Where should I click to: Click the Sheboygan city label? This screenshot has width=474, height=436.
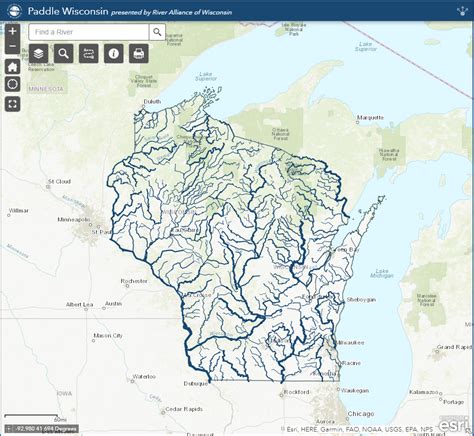[361, 299]
